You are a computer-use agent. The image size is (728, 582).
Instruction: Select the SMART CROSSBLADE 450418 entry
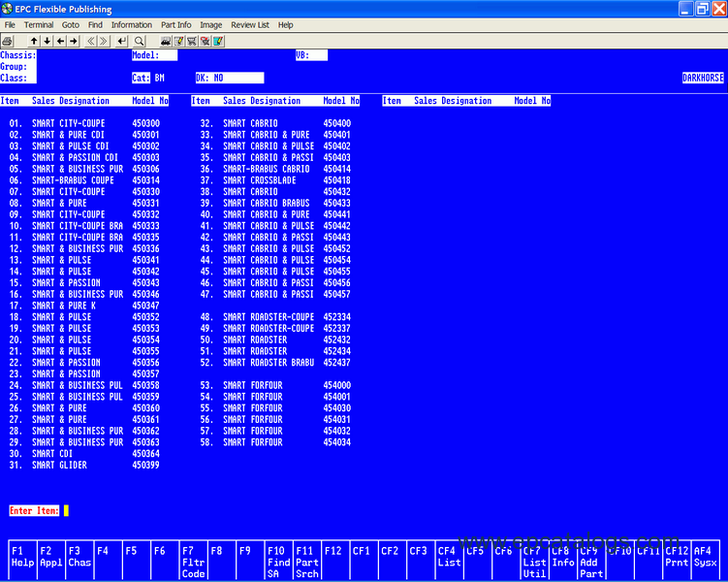click(286, 180)
